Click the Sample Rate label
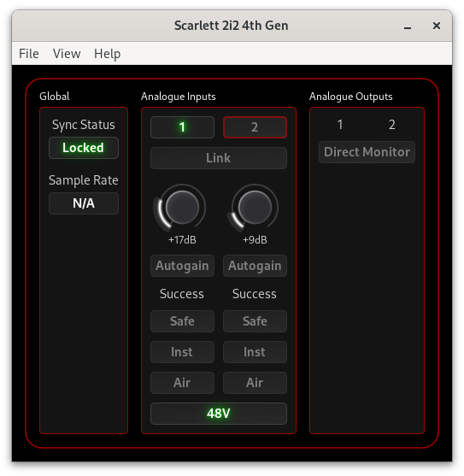Screen dimensions: 464x476 pos(84,180)
